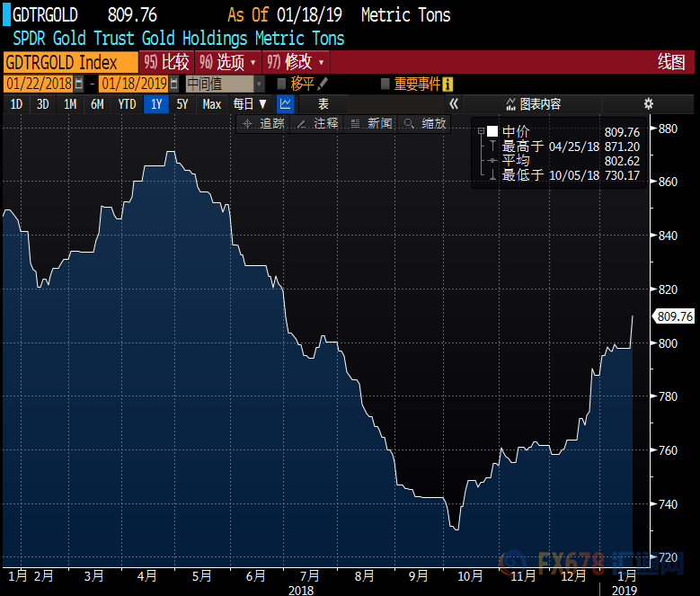Click the 10月 x-axis month label
The image size is (700, 596).
tap(470, 576)
